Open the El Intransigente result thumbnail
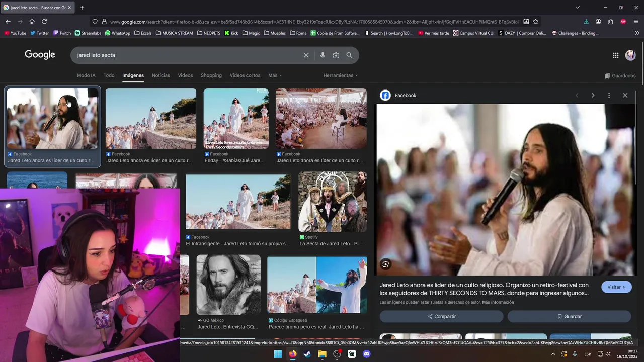This screenshot has width=644, height=362. tap(238, 202)
